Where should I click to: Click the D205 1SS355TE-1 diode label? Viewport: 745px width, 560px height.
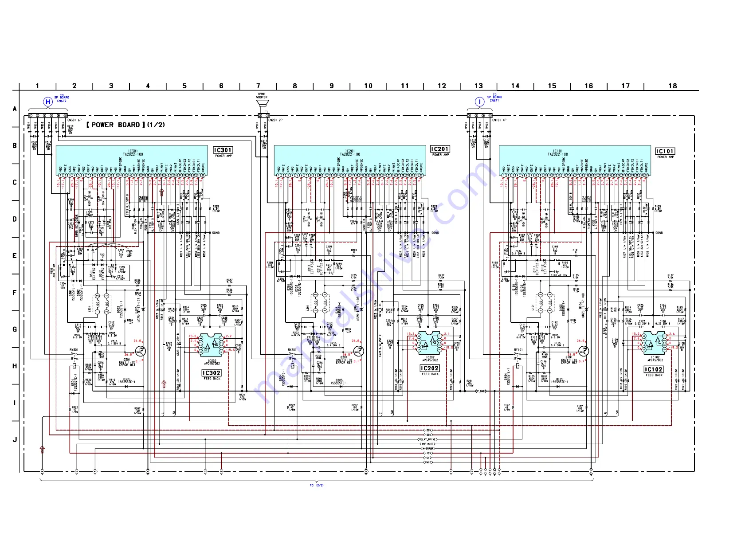click(x=339, y=382)
